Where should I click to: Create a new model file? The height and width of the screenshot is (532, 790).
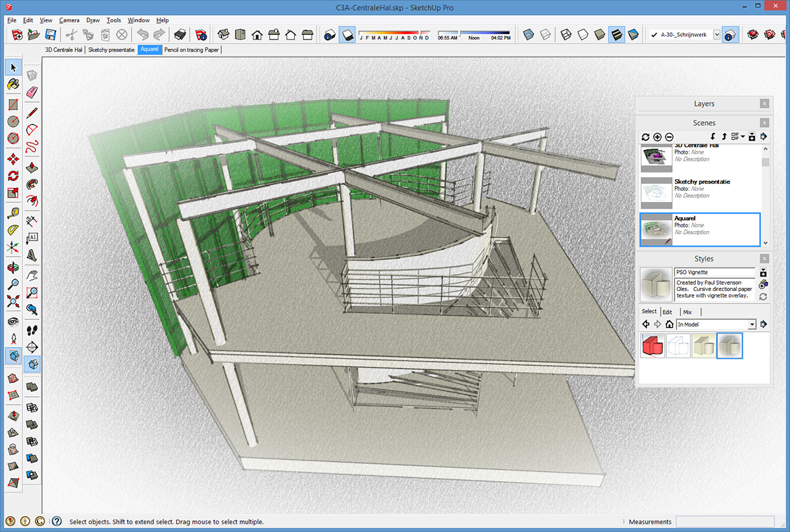point(17,35)
